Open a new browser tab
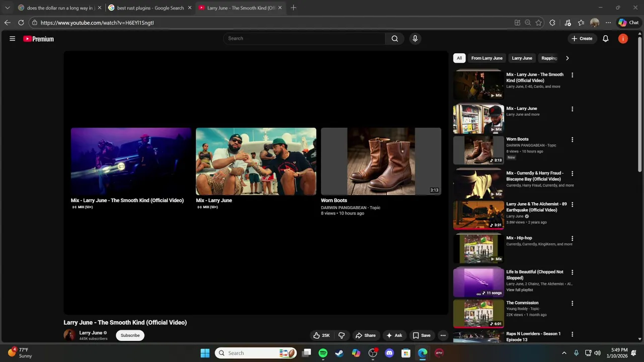This screenshot has height=362, width=644. click(x=293, y=8)
